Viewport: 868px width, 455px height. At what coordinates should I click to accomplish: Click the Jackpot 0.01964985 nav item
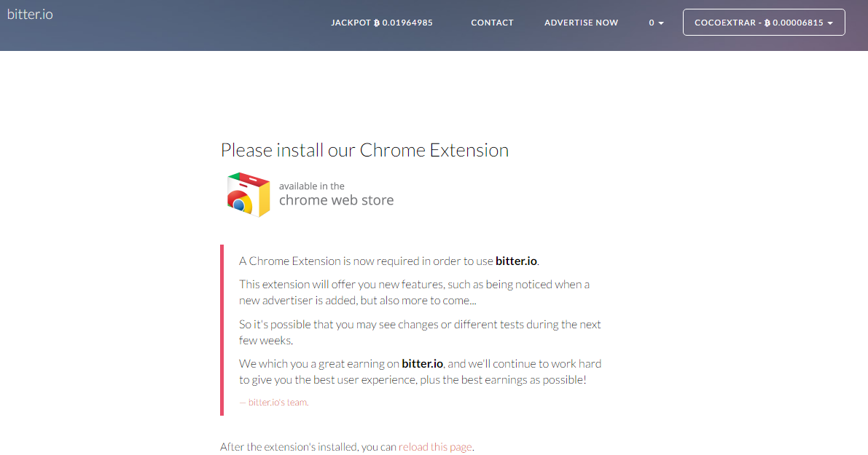382,23
